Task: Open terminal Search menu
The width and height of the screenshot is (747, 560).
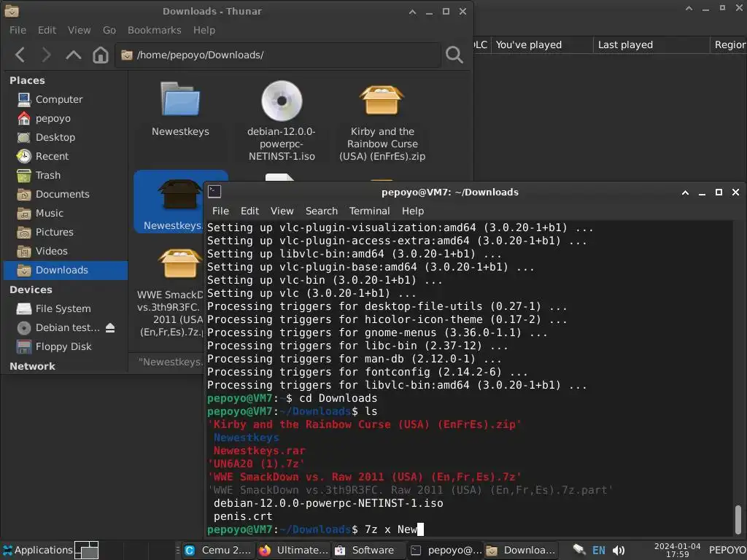Action: [322, 211]
